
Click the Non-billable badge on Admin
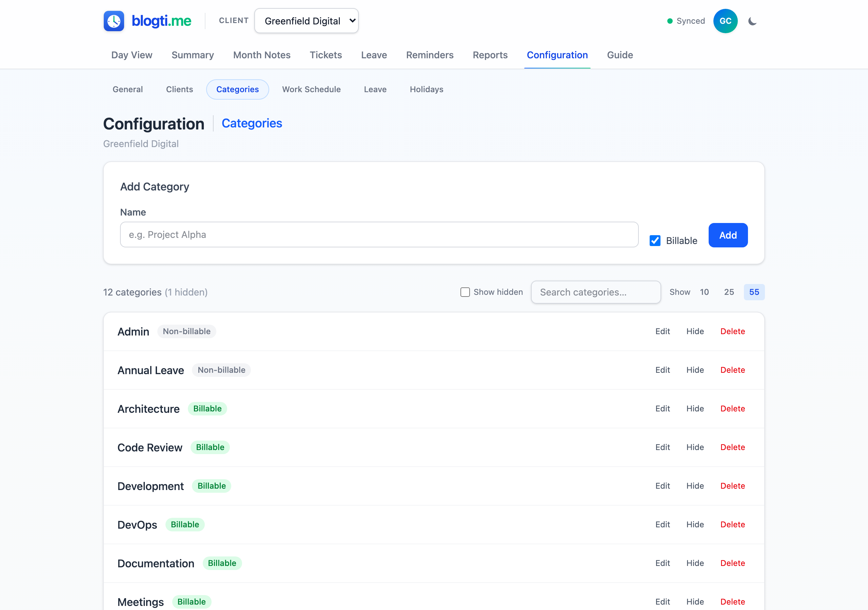pyautogui.click(x=187, y=331)
